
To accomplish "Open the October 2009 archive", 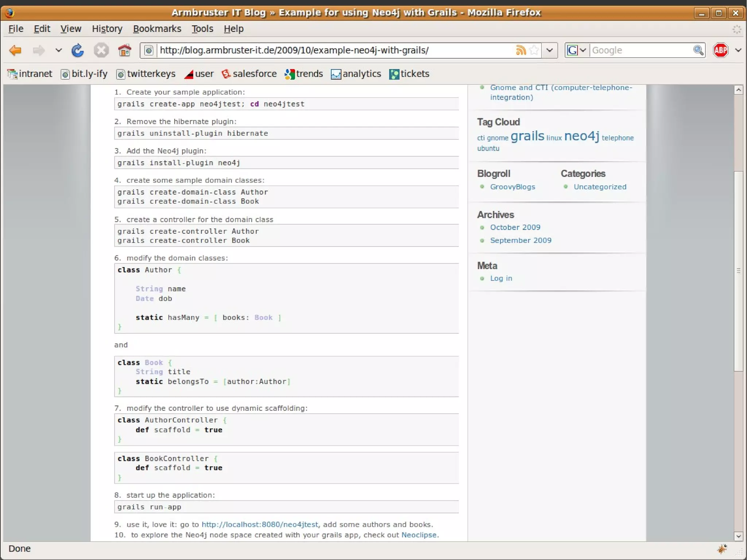I will tap(515, 227).
